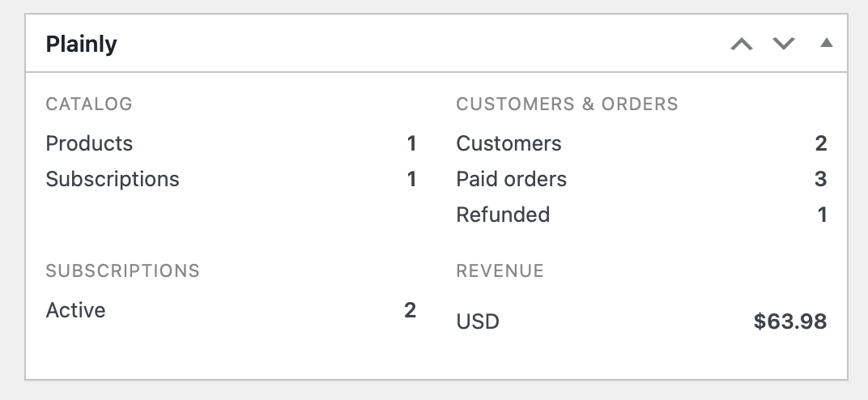Click the Paid orders count of 3
The height and width of the screenshot is (400, 868).
tap(821, 179)
